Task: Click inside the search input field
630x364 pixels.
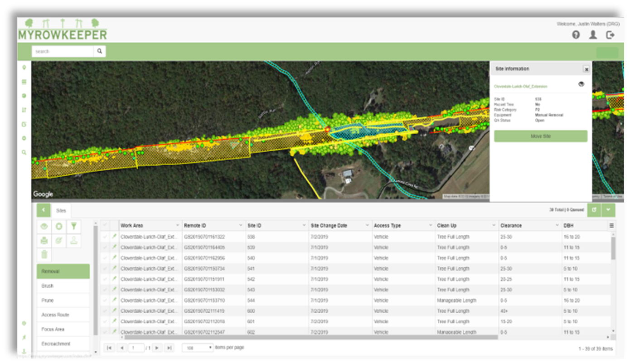Action: click(x=61, y=51)
